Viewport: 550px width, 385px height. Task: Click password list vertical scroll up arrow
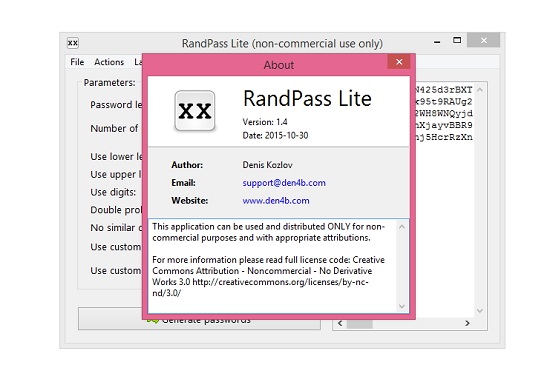pos(480,90)
